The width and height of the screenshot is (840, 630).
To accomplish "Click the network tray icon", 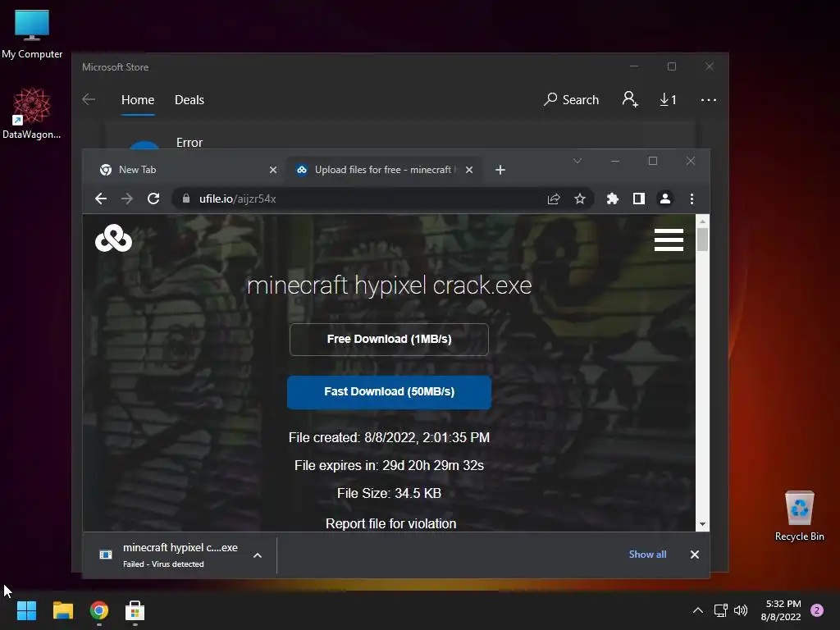I will [720, 610].
